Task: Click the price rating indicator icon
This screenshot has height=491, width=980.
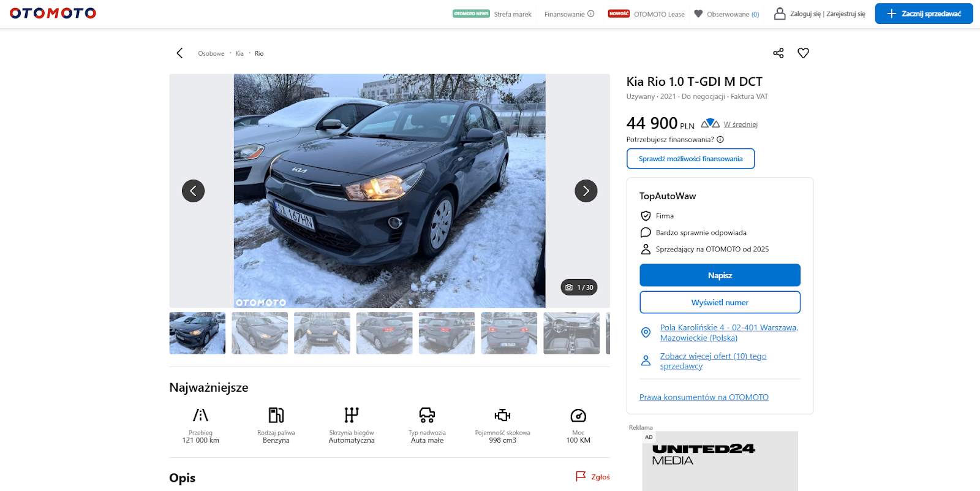Action: click(710, 123)
